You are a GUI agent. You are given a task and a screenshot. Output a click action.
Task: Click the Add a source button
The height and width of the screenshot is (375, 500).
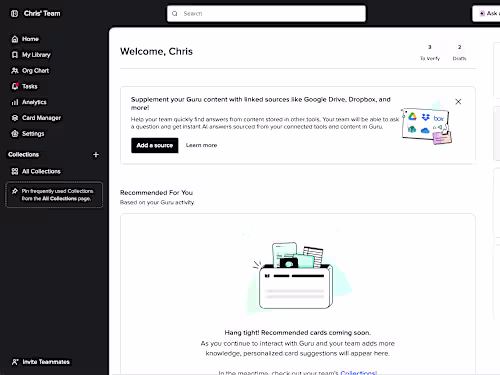(x=155, y=145)
